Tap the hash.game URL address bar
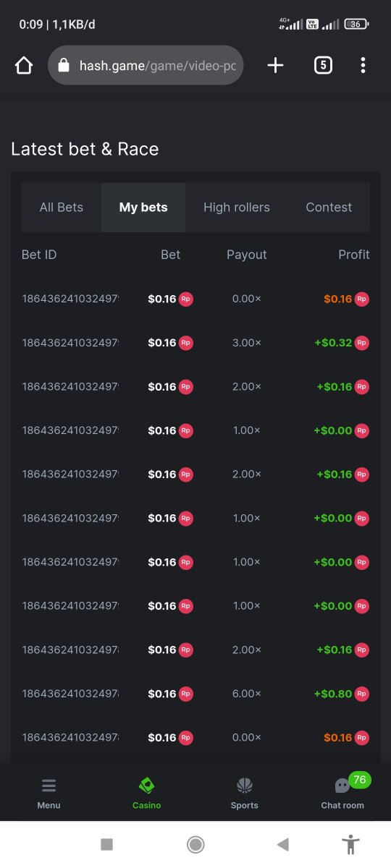 coord(146,66)
